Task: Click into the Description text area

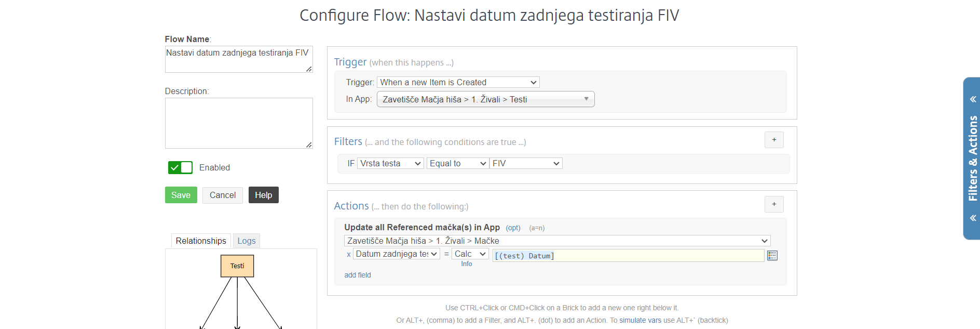Action: (238, 123)
